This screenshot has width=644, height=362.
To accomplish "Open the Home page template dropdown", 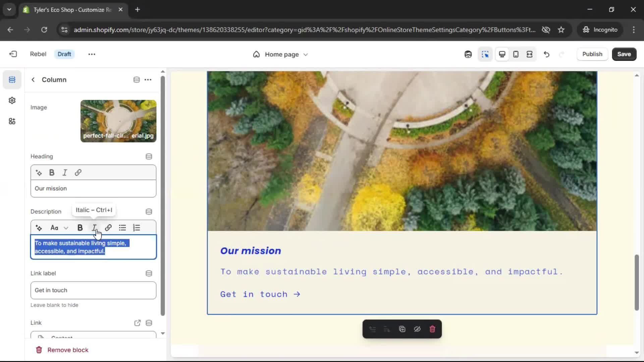I will [280, 54].
